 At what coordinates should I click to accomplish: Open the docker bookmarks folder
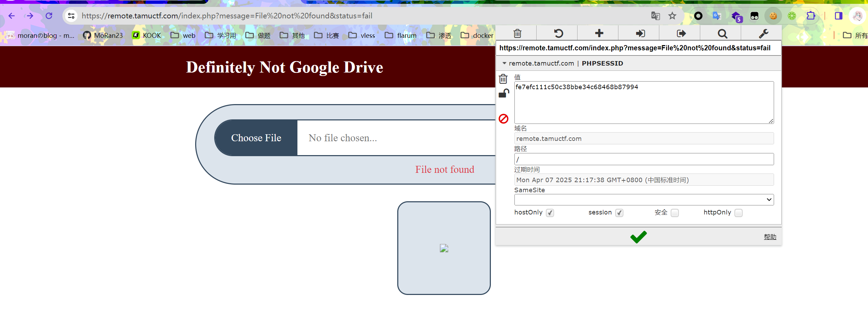click(477, 35)
